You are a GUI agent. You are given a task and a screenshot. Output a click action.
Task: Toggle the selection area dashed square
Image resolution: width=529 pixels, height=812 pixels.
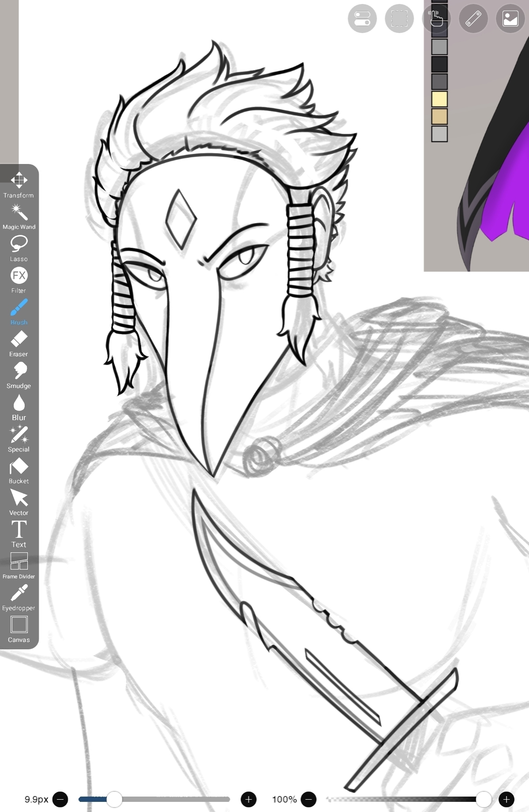click(x=399, y=19)
